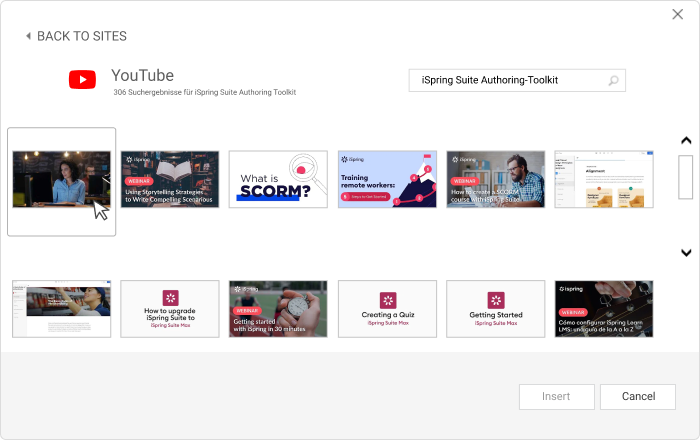The height and width of the screenshot is (440, 700).
Task: Pick the How to create a SCORM course webinar
Action: pyautogui.click(x=496, y=179)
